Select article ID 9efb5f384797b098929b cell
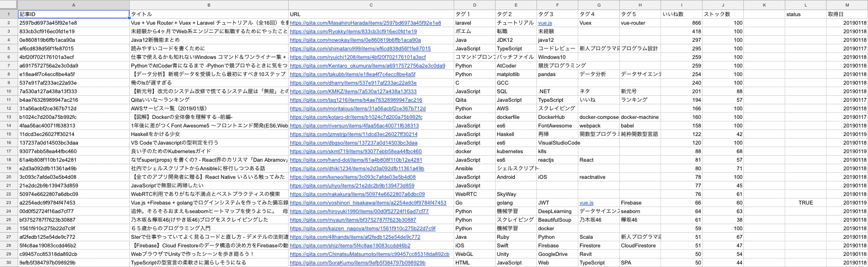The image size is (868, 267). tap(74, 262)
